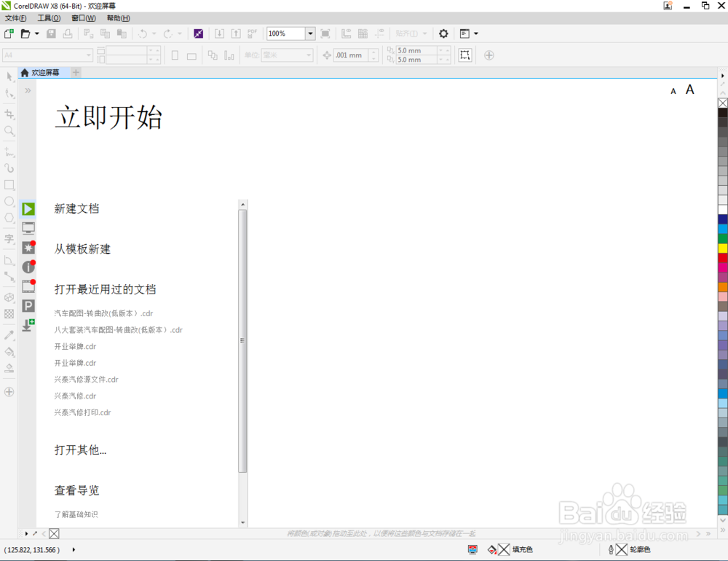The image size is (728, 561).
Task: Click the Options gear icon
Action: [x=443, y=34]
